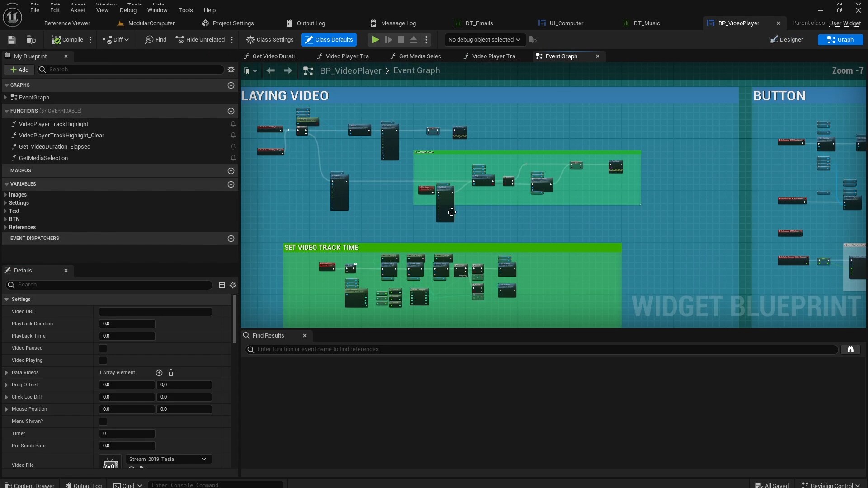Open the Debug menu

(x=128, y=10)
